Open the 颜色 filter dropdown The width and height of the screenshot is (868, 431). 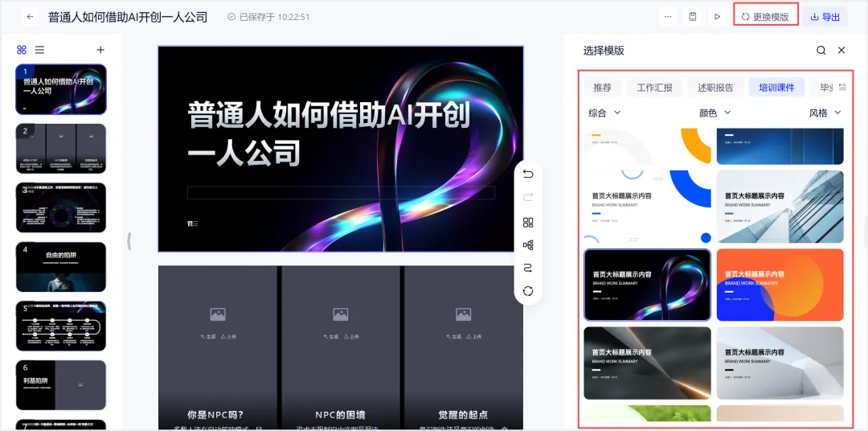point(714,113)
